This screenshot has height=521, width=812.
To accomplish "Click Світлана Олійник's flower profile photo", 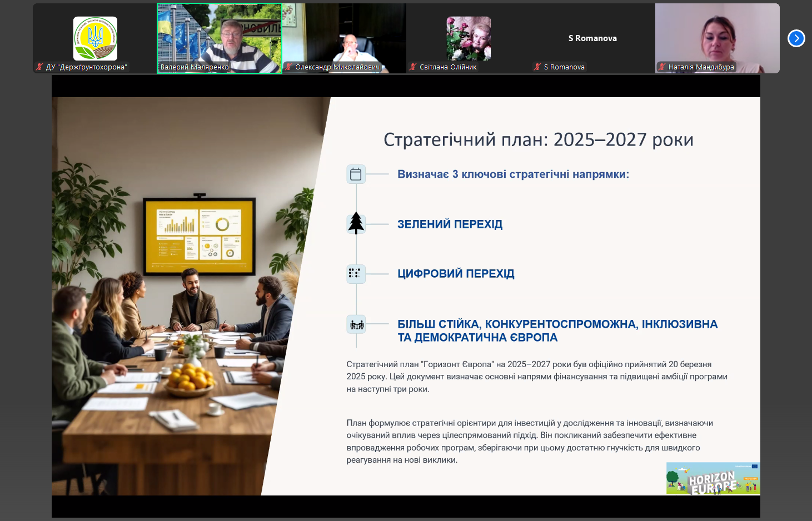I will [x=469, y=38].
